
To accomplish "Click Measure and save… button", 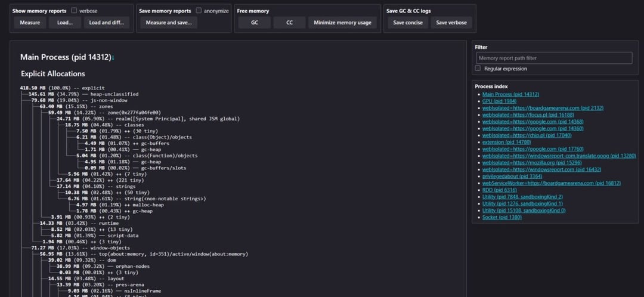I will coord(168,23).
